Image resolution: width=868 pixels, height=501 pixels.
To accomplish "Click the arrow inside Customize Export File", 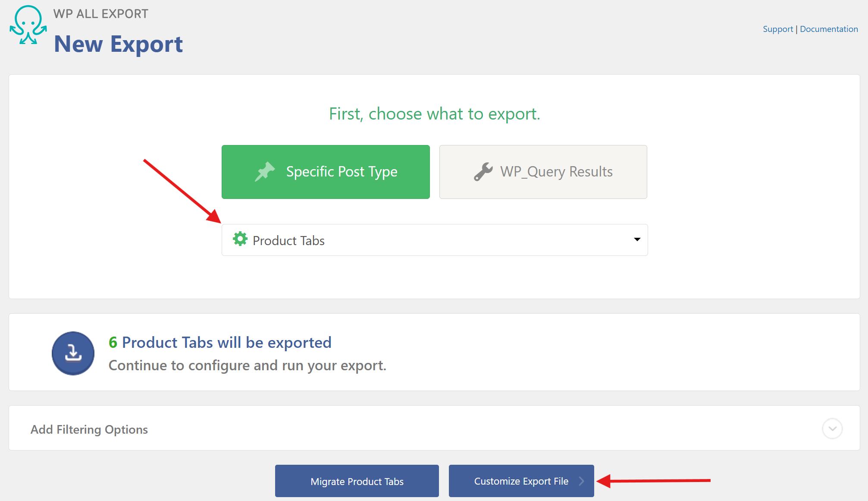I will click(x=582, y=481).
